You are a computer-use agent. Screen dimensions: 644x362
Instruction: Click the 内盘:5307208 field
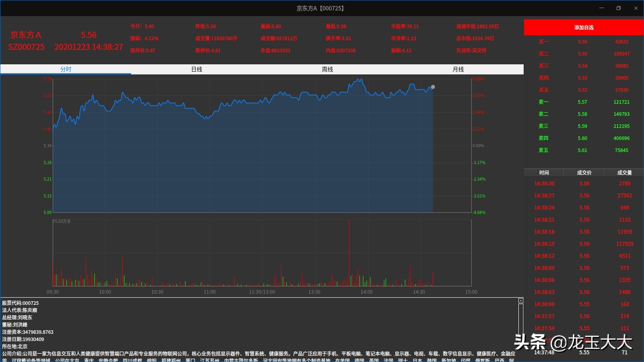pyautogui.click(x=341, y=50)
